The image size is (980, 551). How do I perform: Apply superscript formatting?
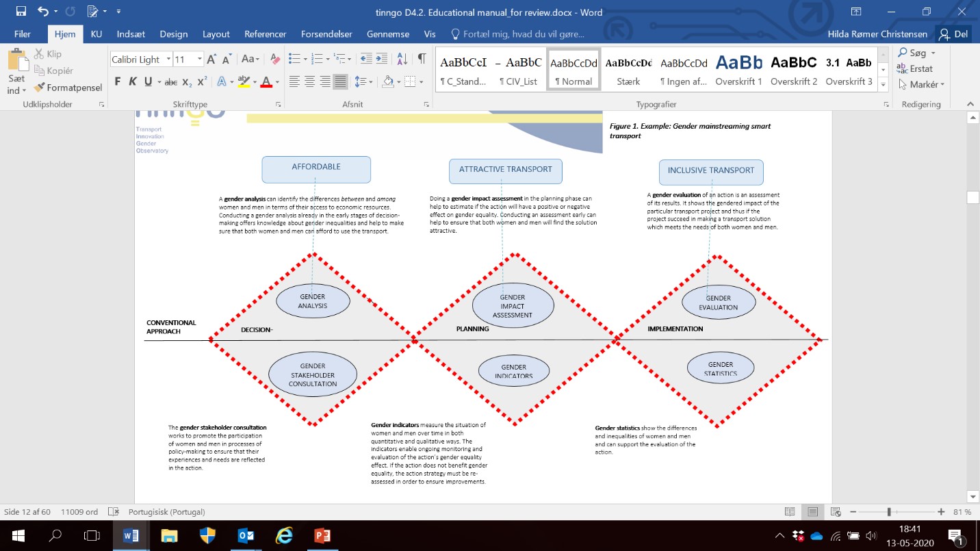point(202,82)
